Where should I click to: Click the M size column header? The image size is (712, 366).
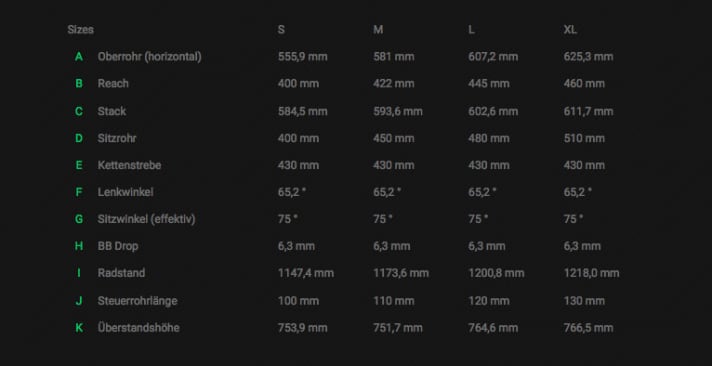[x=378, y=30]
